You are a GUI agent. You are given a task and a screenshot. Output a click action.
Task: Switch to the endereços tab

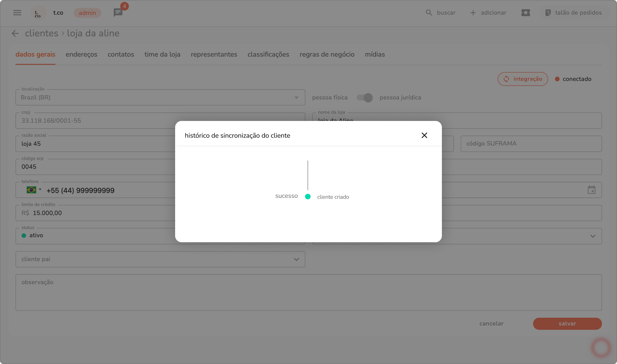point(81,55)
